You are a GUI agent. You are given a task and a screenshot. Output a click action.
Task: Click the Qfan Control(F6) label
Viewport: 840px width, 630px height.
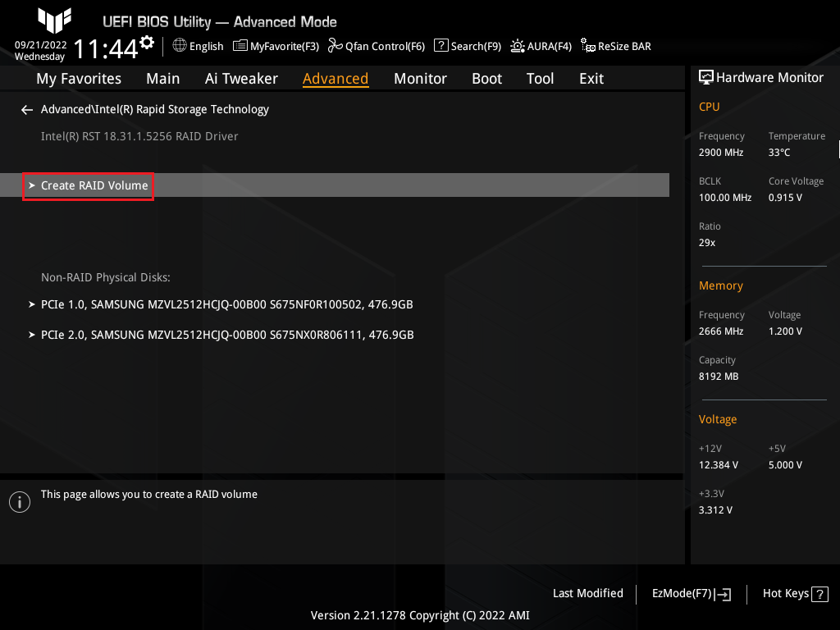point(385,47)
